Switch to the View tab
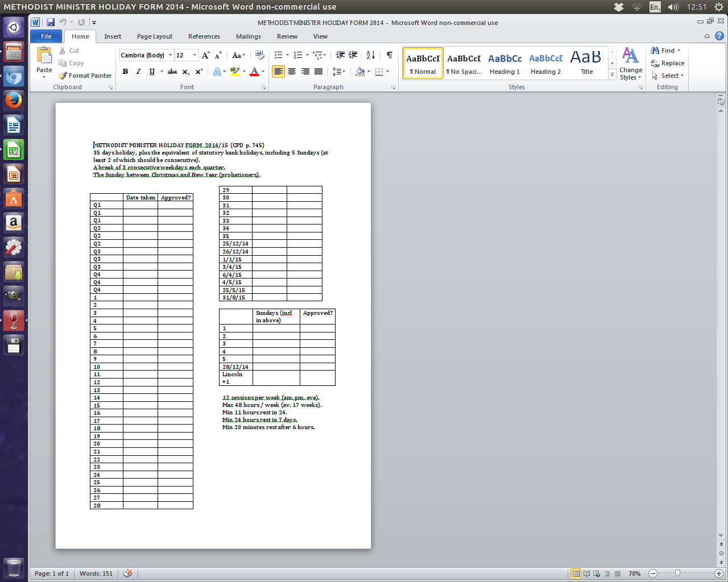 [320, 36]
